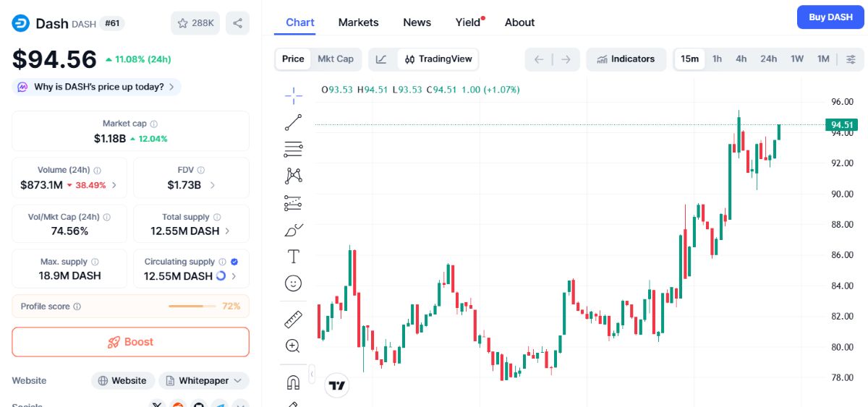Click the TradingView logo on chart
The image size is (868, 407).
point(337,385)
